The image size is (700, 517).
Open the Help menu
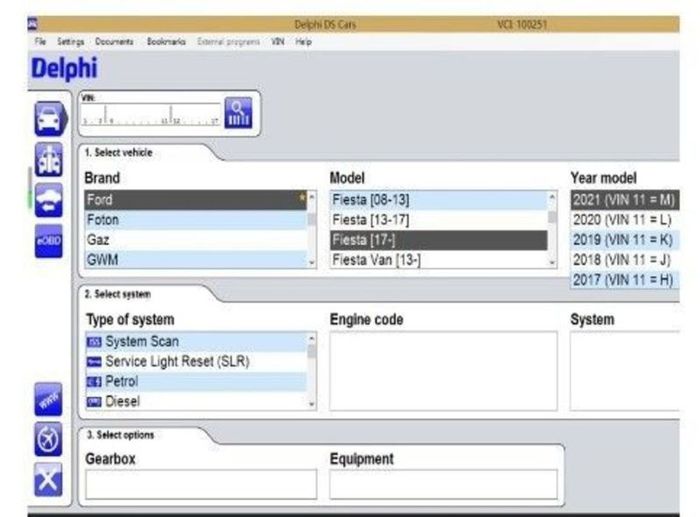pos(304,42)
